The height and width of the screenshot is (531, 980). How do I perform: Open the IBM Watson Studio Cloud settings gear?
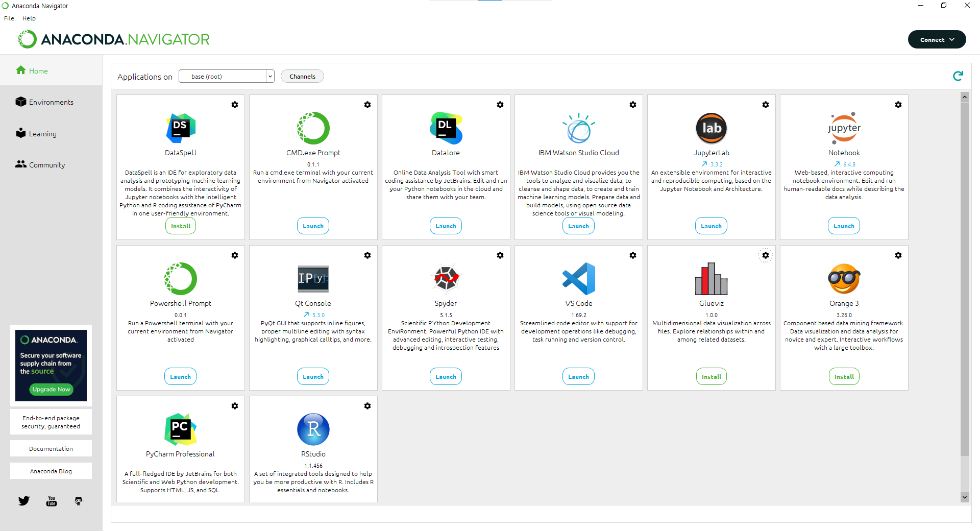(633, 105)
